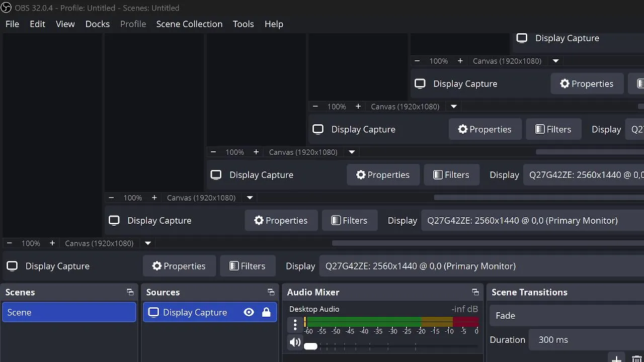Click minus zoom icon in first nested preview copy
The image size is (644, 362).
(111, 198)
